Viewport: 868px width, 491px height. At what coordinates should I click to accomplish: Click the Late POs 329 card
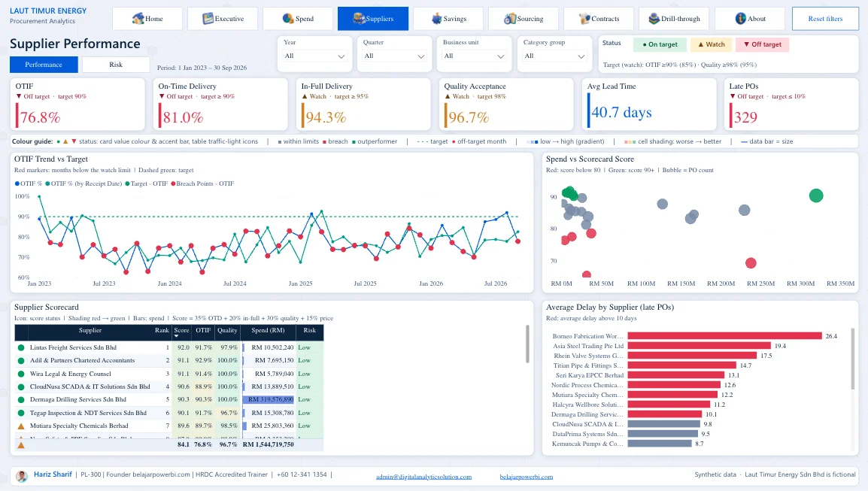coord(791,104)
